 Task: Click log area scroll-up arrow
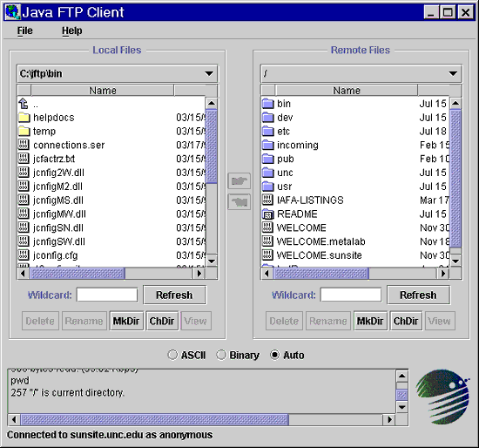pos(401,376)
